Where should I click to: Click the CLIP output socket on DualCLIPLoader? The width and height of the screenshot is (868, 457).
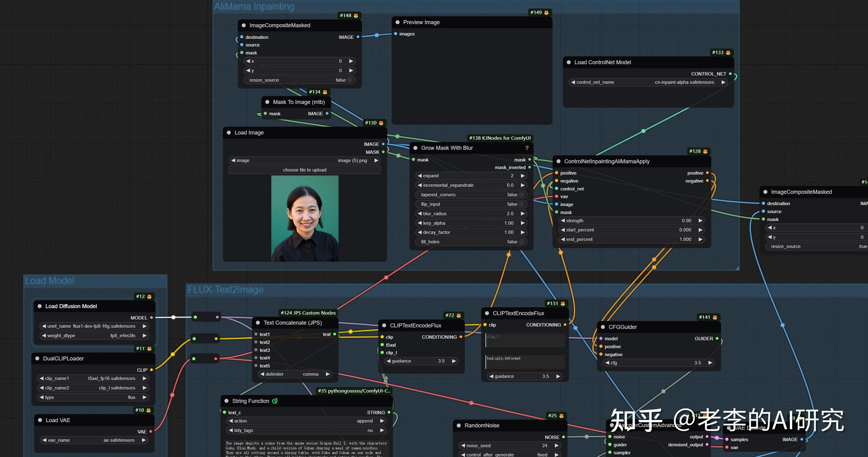tap(151, 370)
